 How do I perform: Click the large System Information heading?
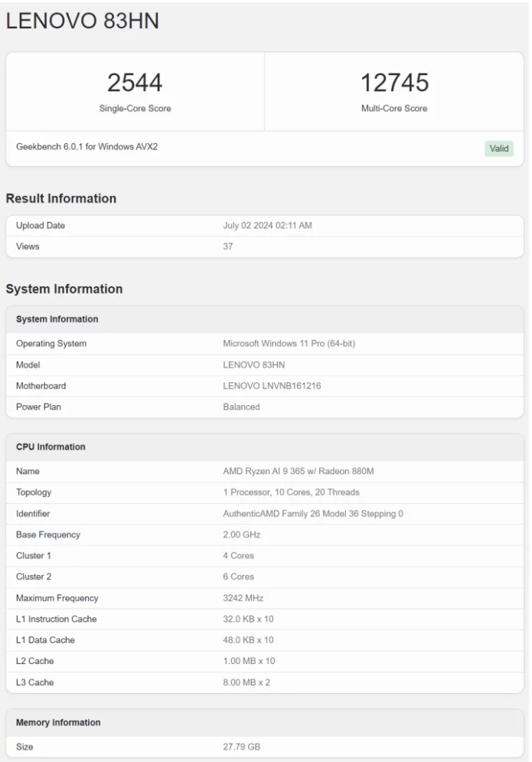coord(64,289)
